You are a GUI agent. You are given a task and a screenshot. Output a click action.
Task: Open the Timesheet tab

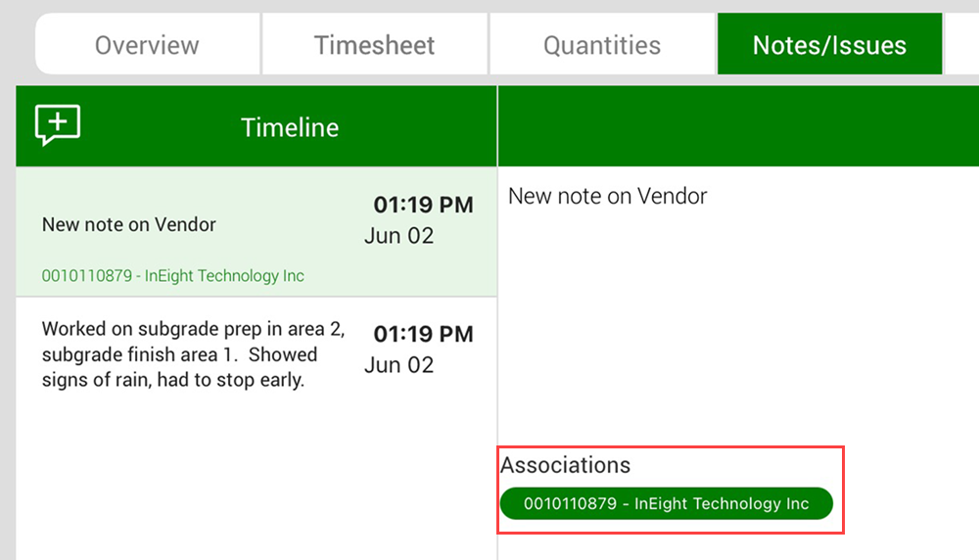(x=374, y=45)
